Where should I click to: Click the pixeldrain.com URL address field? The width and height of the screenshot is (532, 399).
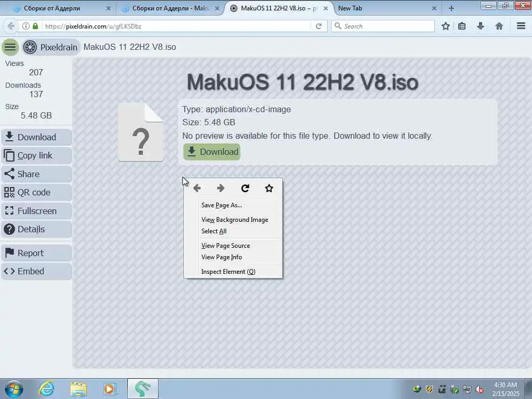coord(177,26)
